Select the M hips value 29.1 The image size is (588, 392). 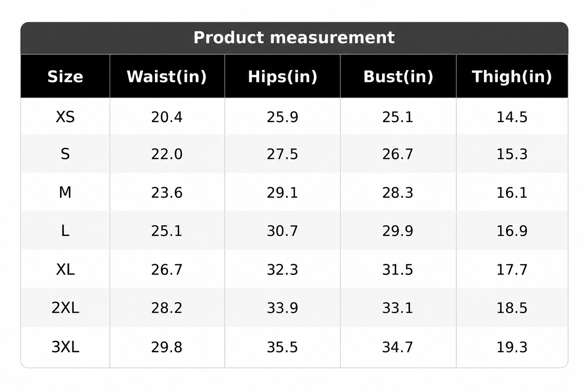pyautogui.click(x=283, y=192)
